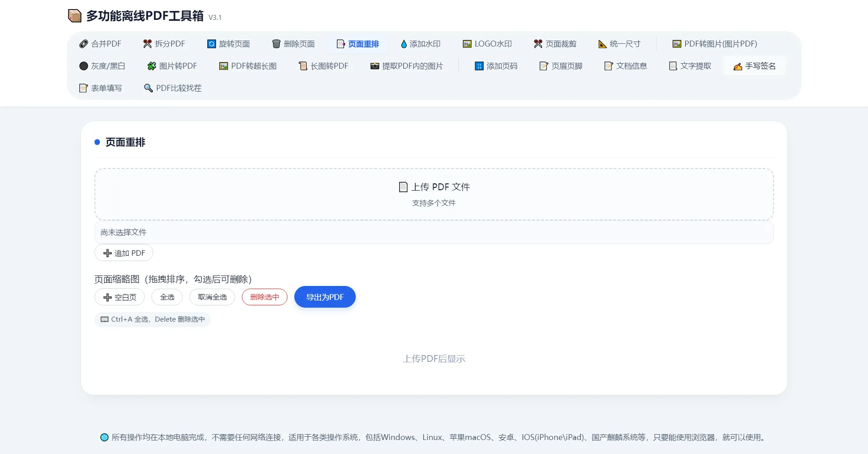Click the 表单填写 form pencil icon
Screen dimensions: 868x454
(84, 88)
